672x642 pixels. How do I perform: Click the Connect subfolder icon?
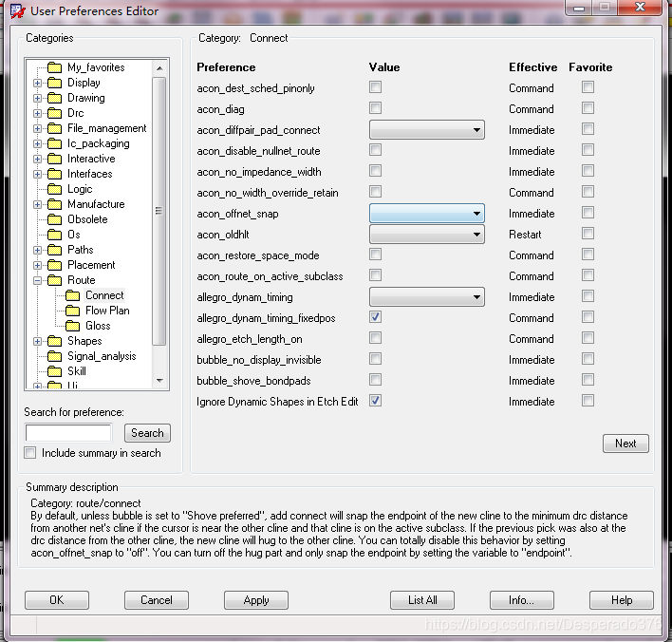(x=72, y=295)
